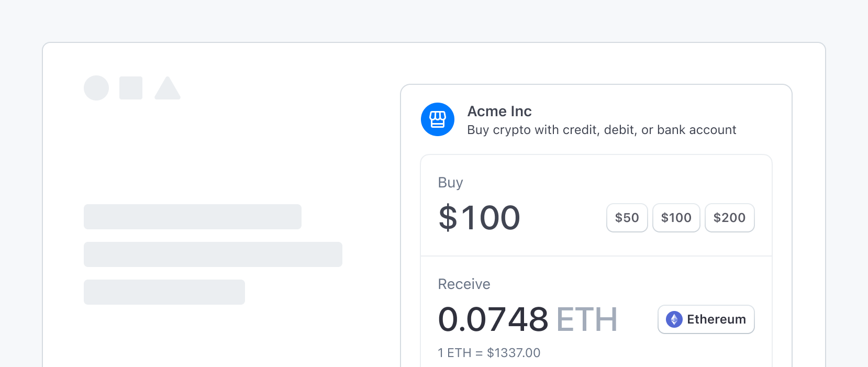
Task: Select the $100 preset amount
Action: click(676, 218)
